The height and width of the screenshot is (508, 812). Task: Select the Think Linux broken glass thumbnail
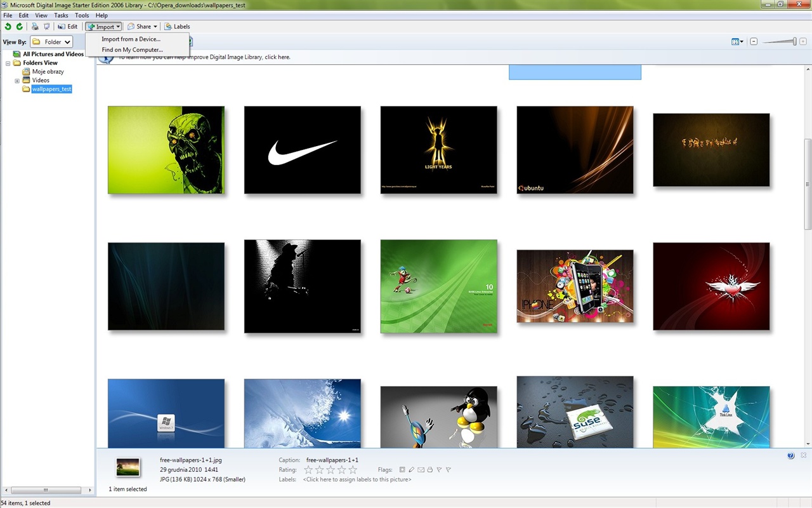[x=712, y=417]
